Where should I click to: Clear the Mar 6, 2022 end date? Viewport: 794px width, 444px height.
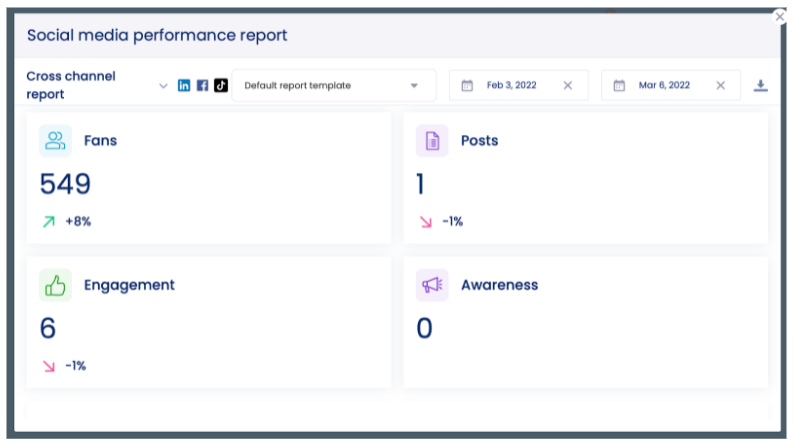(x=720, y=86)
